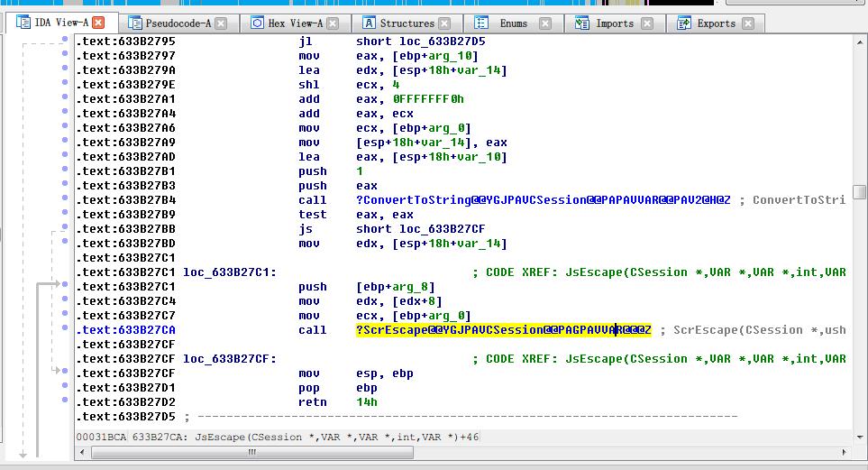Click the horizontal scrollbar left arrow

pos(83,453)
